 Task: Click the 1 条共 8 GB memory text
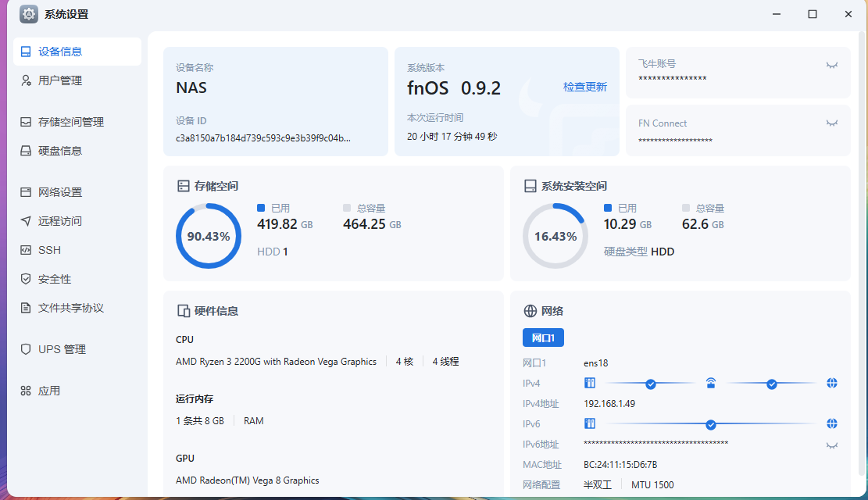[200, 421]
